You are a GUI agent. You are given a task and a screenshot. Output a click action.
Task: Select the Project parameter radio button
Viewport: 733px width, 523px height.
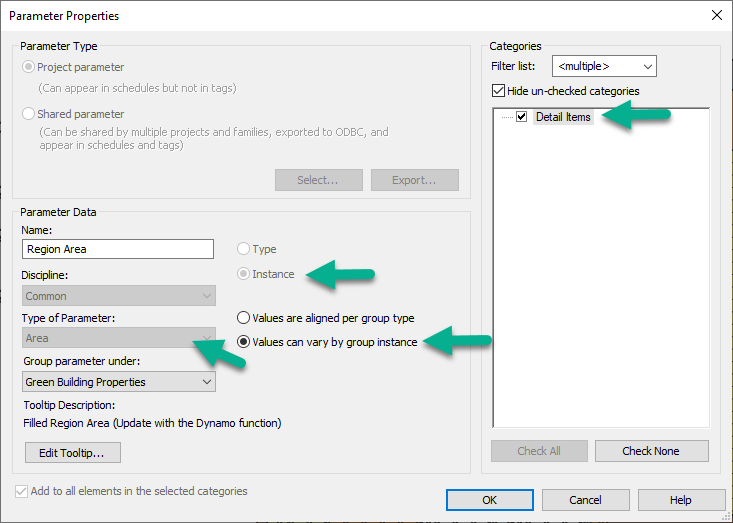tap(29, 67)
